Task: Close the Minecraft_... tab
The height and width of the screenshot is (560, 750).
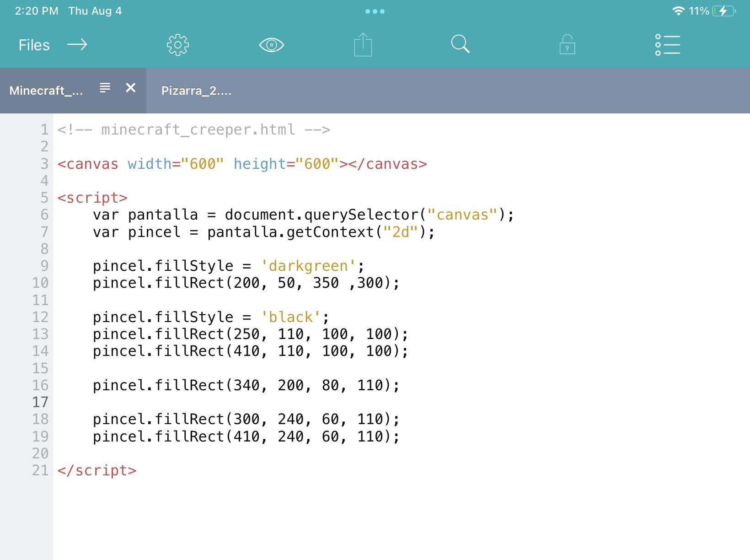Action: (131, 87)
